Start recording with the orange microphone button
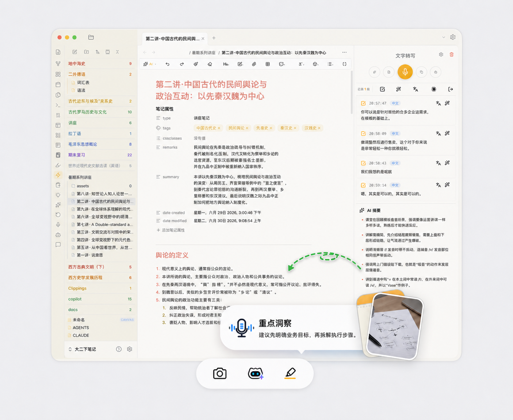The height and width of the screenshot is (420, 513). [405, 72]
